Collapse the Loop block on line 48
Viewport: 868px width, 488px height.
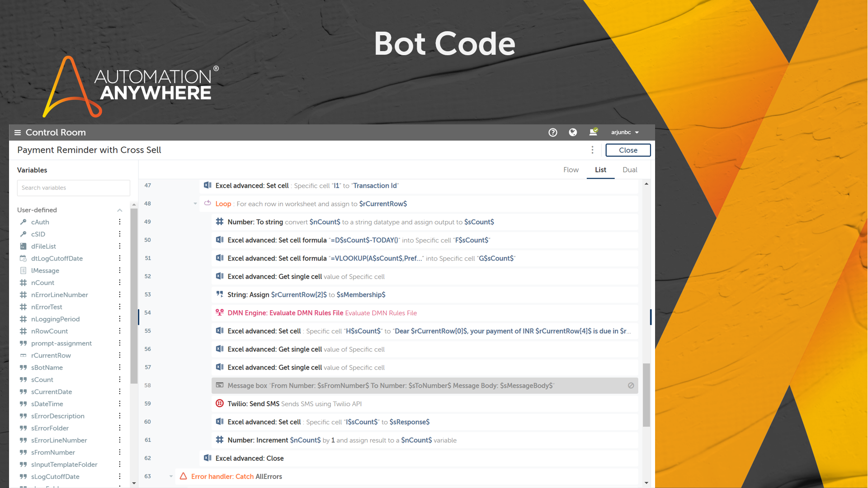click(195, 204)
